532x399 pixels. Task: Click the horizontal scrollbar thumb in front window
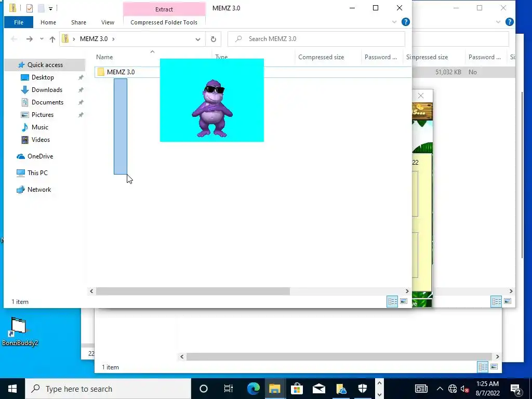[193, 291]
